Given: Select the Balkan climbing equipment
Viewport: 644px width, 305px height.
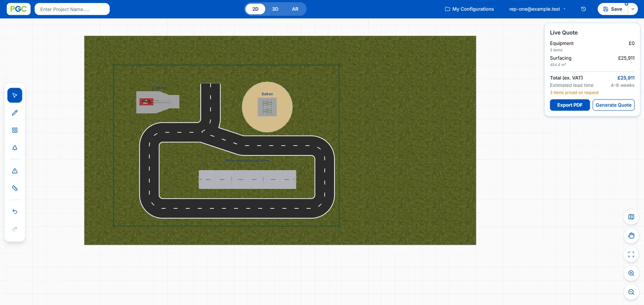Looking at the screenshot, I should (267, 107).
